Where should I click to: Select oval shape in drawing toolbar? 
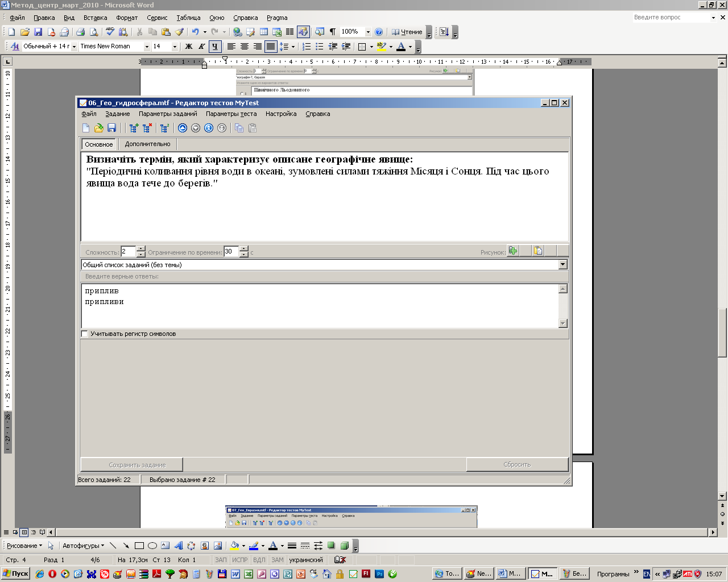click(152, 546)
